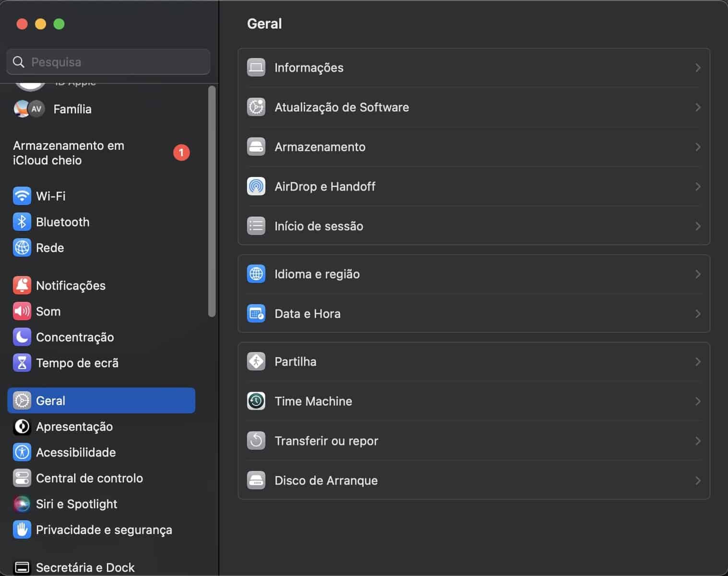Open the Time Machine row chevron

tap(698, 401)
